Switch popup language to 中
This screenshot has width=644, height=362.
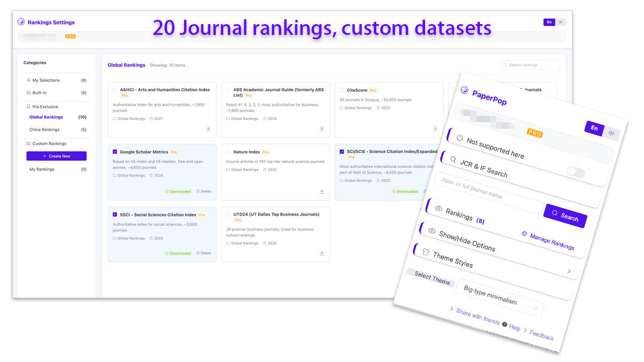tap(612, 132)
